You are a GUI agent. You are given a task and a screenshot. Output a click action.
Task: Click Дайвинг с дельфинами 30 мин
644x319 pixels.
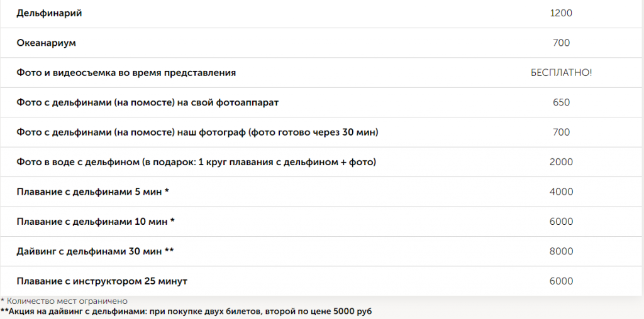tap(95, 251)
